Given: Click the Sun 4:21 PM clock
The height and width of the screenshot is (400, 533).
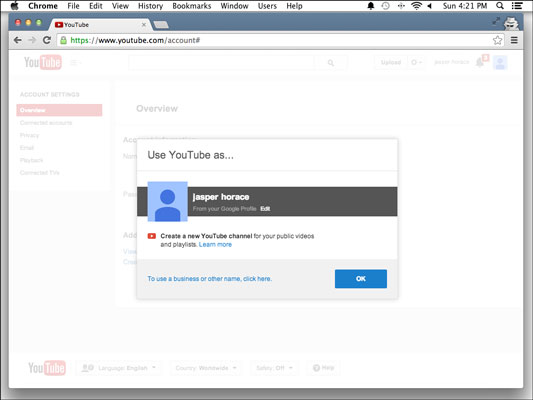Looking at the screenshot, I should pos(465,6).
